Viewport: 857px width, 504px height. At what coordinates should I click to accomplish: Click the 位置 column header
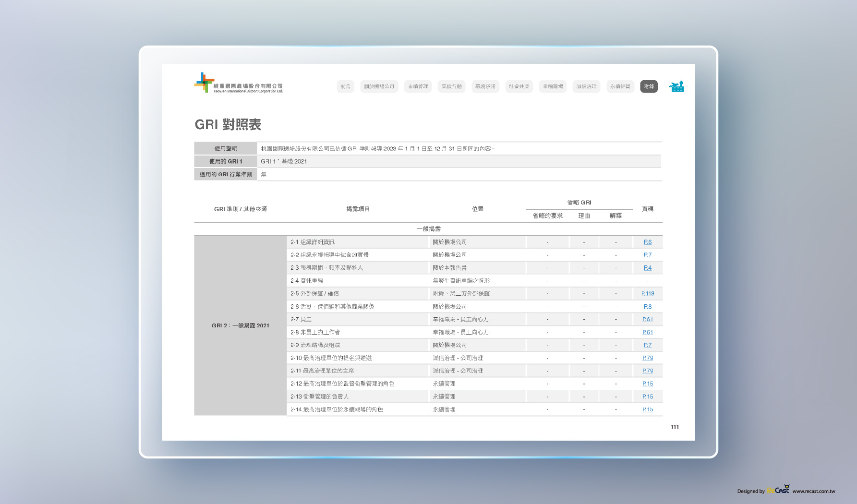pyautogui.click(x=477, y=209)
